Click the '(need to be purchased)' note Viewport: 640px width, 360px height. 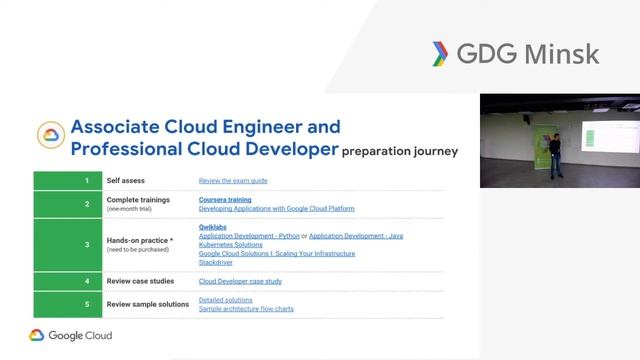(138, 249)
